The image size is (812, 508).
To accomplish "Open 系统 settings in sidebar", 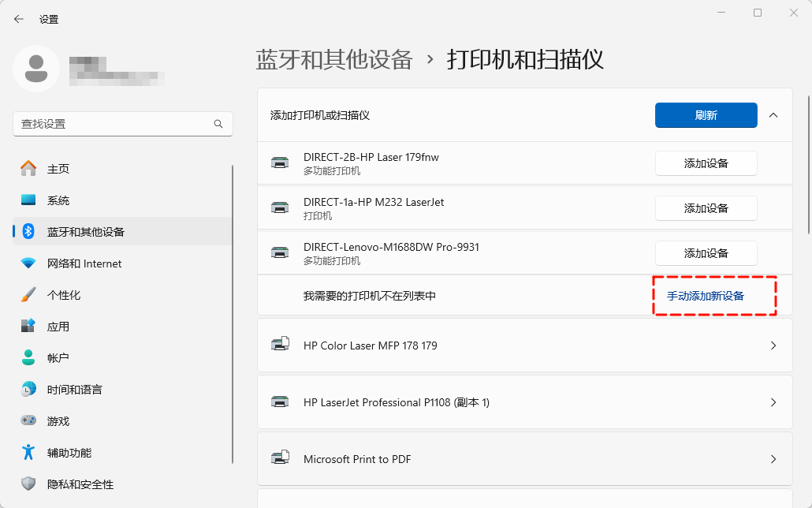I will 58,200.
